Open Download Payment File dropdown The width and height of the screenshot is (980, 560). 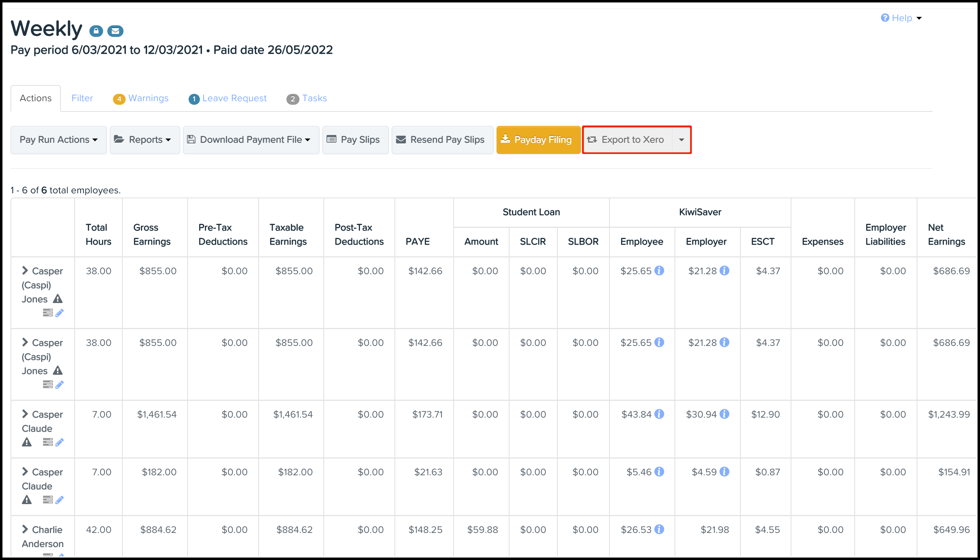pos(251,140)
